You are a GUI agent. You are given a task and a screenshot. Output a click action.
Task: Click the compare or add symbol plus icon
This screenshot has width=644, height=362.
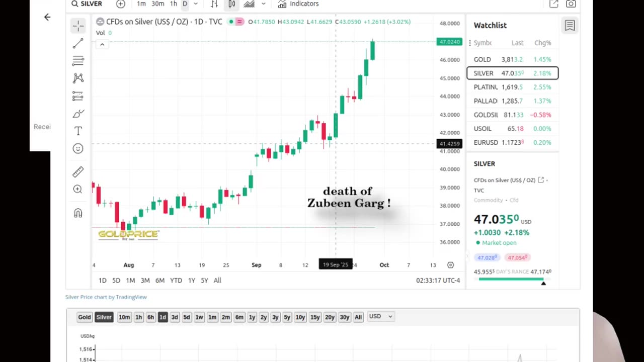pyautogui.click(x=121, y=4)
